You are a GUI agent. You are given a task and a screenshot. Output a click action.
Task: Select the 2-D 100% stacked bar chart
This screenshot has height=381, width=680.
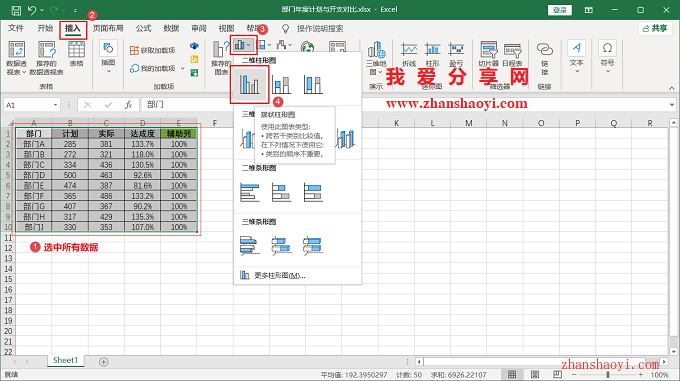(313, 192)
